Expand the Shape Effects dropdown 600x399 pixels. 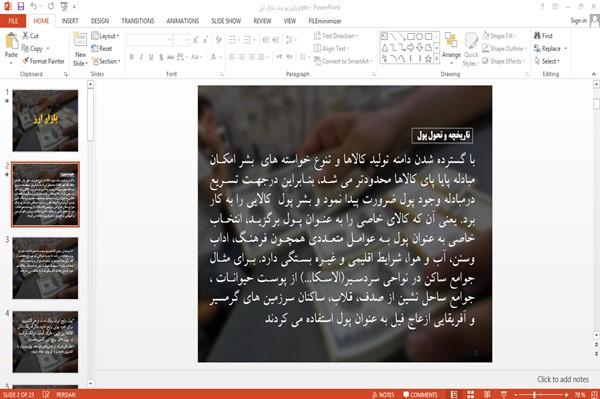(504, 61)
